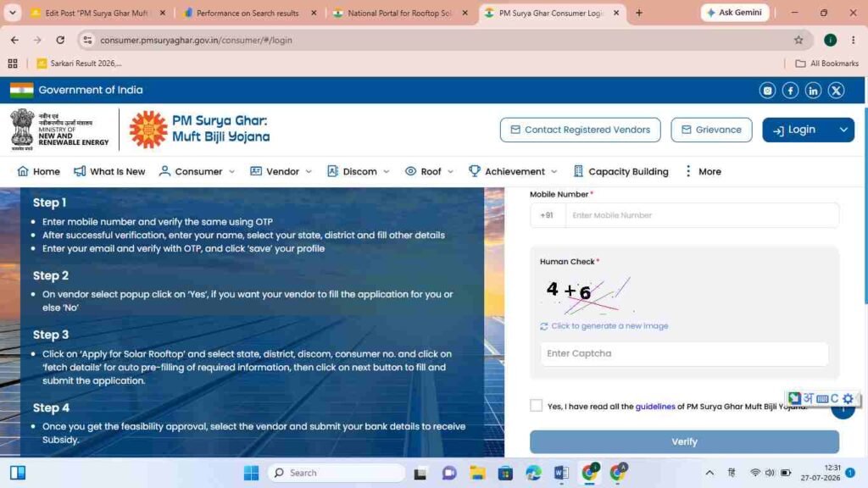Image resolution: width=868 pixels, height=488 pixels.
Task: Open the Chrome profile avatar
Action: 830,40
